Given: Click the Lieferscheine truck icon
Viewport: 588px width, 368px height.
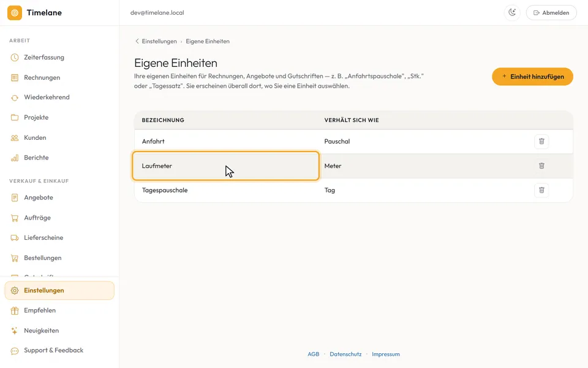Looking at the screenshot, I should pyautogui.click(x=15, y=238).
